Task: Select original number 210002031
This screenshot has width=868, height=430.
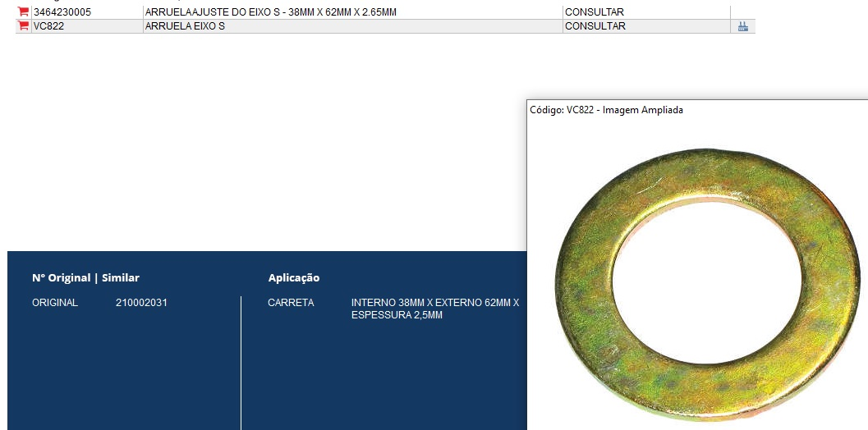Action: tap(141, 303)
